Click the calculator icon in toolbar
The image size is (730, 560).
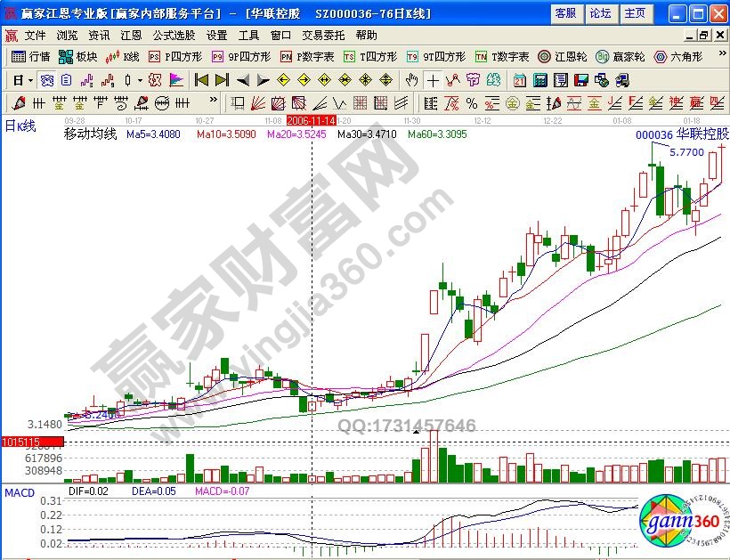click(539, 80)
